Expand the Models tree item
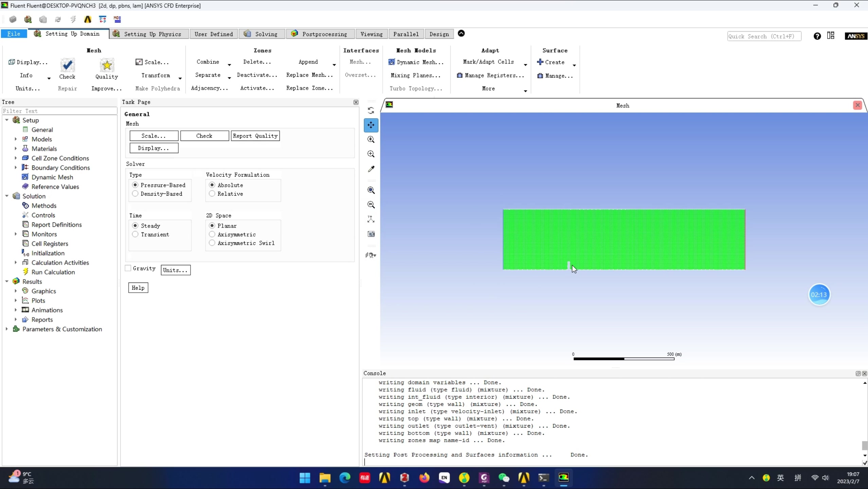The image size is (868, 489). (16, 139)
